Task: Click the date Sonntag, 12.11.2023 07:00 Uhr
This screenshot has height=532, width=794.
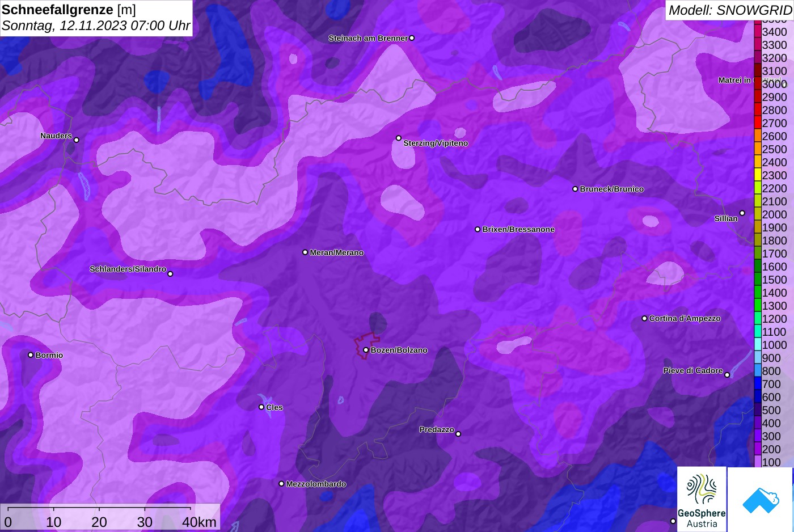Action: point(96,26)
